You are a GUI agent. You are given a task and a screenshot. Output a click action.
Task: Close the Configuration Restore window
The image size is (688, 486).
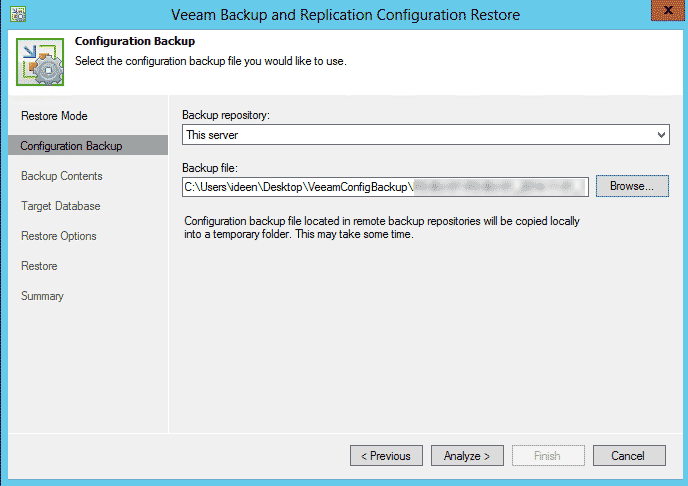(667, 10)
